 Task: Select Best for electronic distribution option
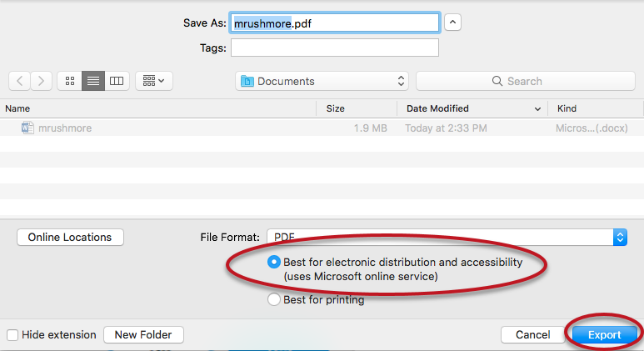(x=274, y=262)
